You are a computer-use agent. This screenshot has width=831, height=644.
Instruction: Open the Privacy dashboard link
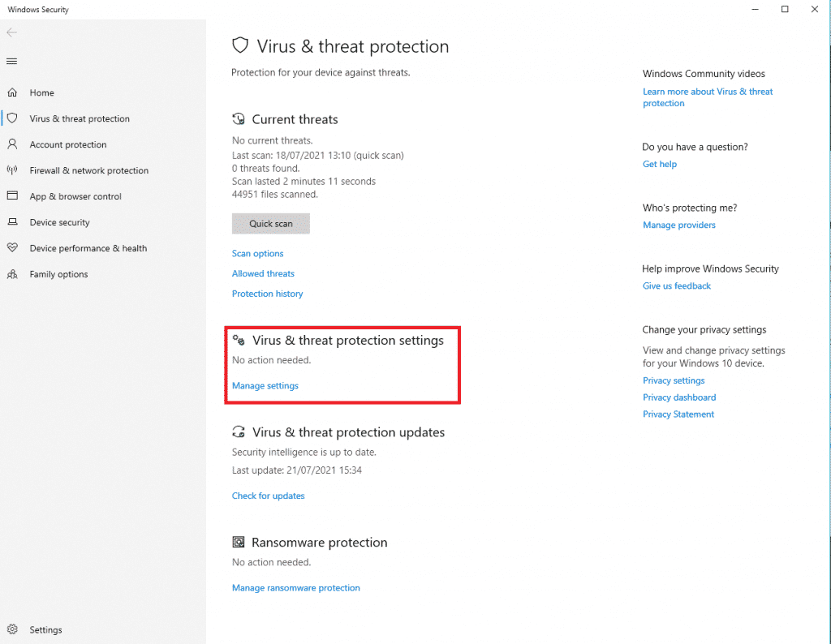coord(679,397)
